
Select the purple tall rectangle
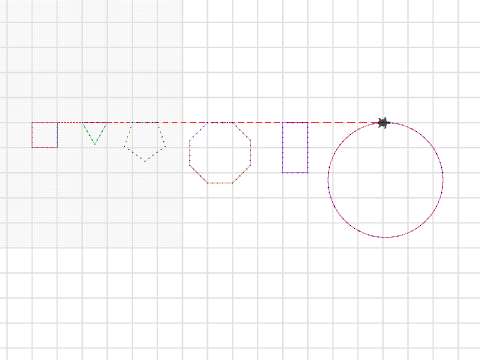(295, 147)
